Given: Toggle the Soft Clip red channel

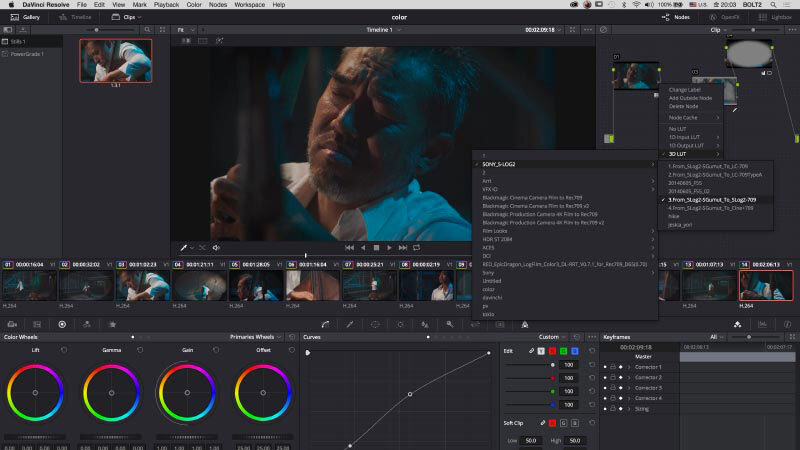Looking at the screenshot, I should point(552,423).
